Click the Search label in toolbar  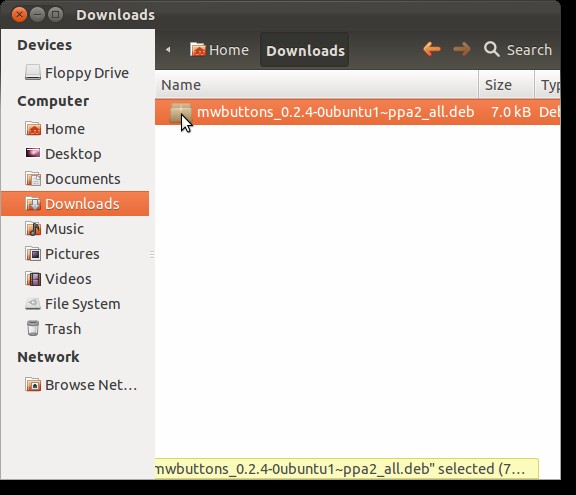529,50
